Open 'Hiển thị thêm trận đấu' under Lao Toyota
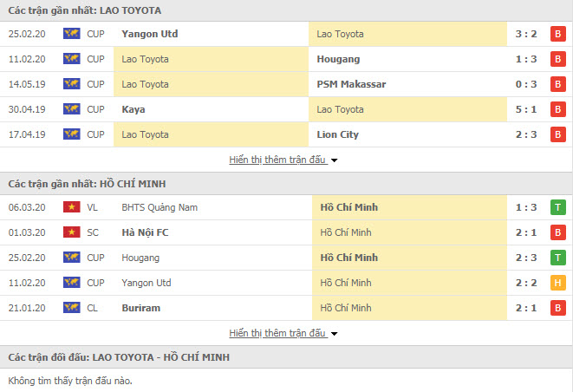This screenshot has height=392, width=573. click(x=277, y=160)
